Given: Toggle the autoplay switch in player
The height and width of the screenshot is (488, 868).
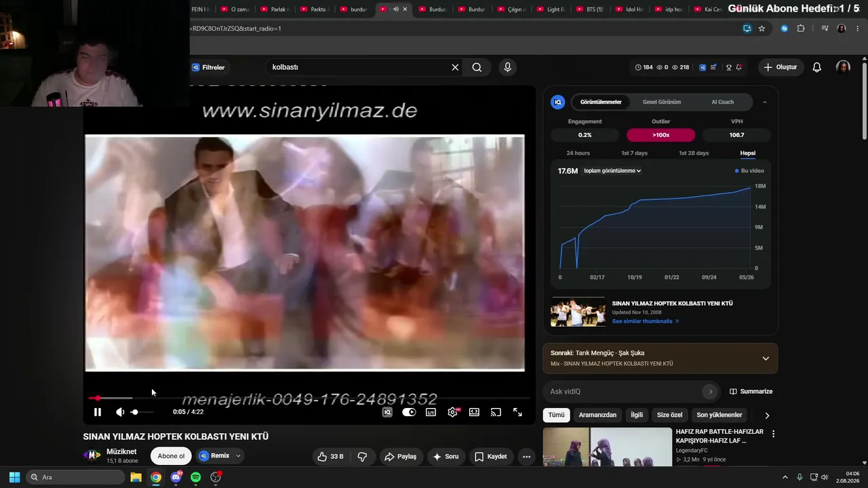Looking at the screenshot, I should click(409, 412).
